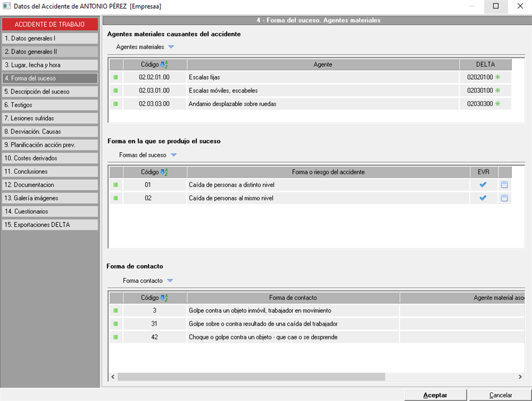Screen dimensions: 532x401
Task: Click the green square marker for Escalas fijas
Action: (116, 77)
